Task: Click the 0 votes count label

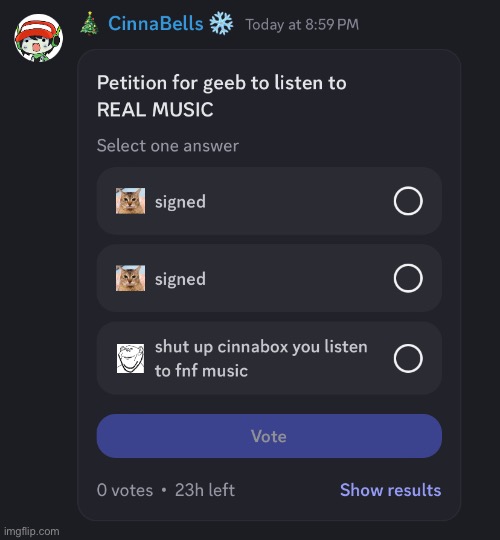Action: pyautogui.click(x=125, y=490)
